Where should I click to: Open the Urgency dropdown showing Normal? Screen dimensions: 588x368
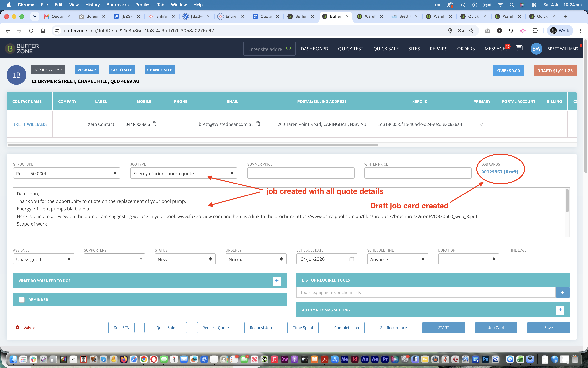[x=256, y=259]
